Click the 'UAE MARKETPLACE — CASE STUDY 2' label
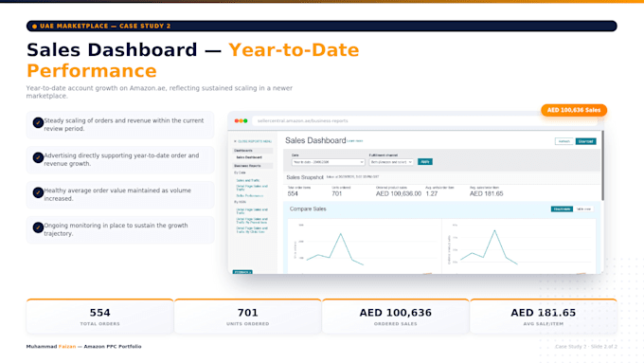 105,27
